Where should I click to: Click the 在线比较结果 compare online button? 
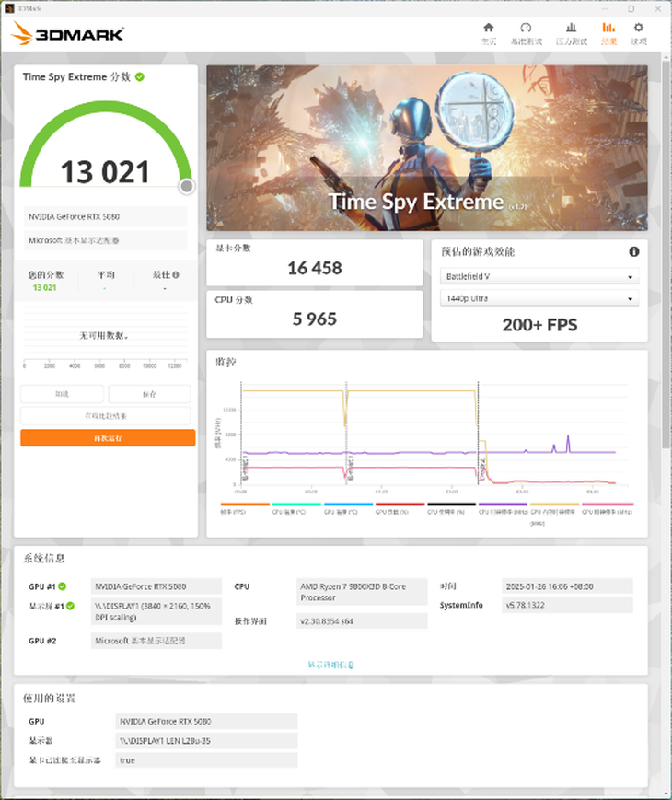click(x=106, y=416)
